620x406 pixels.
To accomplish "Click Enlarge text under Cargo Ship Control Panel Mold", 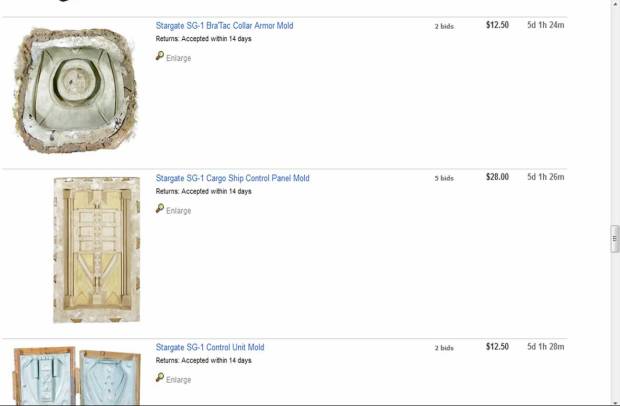I will point(178,210).
